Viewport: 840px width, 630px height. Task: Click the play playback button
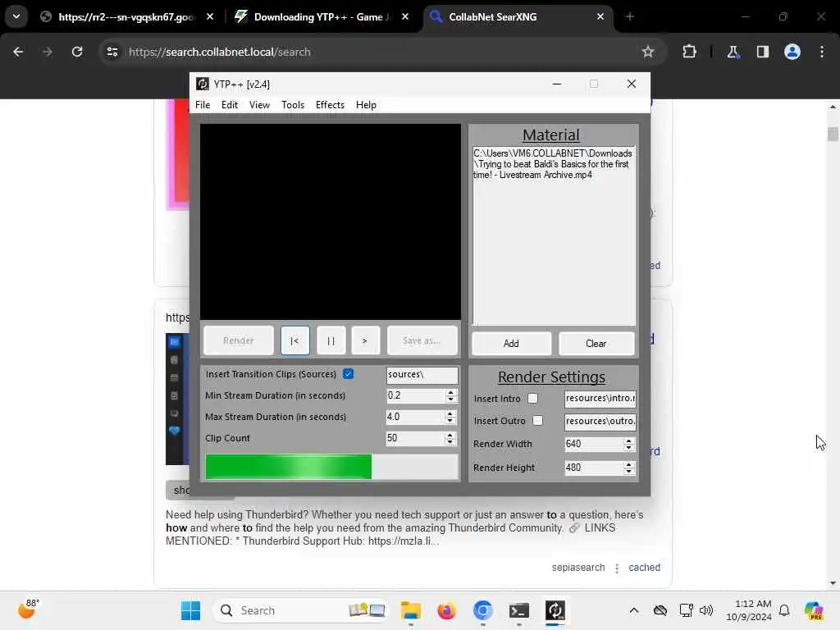pyautogui.click(x=365, y=340)
